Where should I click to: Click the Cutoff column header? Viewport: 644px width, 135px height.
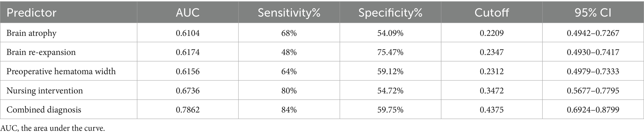click(491, 13)
